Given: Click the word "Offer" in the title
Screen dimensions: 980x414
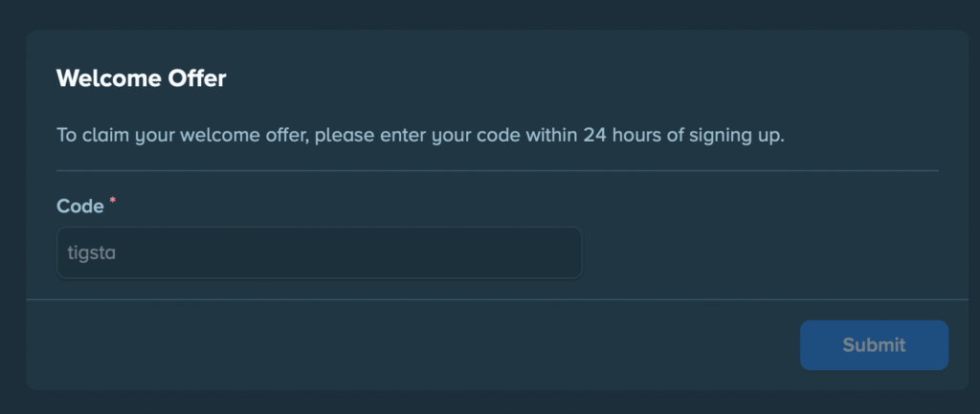Looking at the screenshot, I should click(x=195, y=78).
